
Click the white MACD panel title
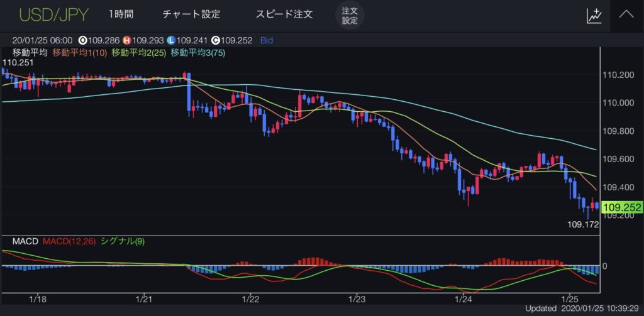pos(25,241)
